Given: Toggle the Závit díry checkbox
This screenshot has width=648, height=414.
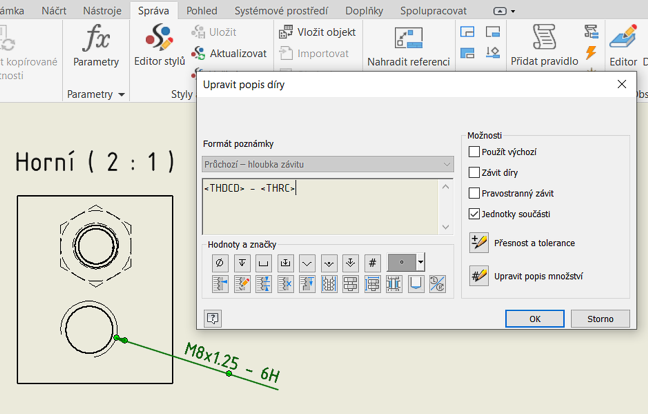Looking at the screenshot, I should point(475,173).
